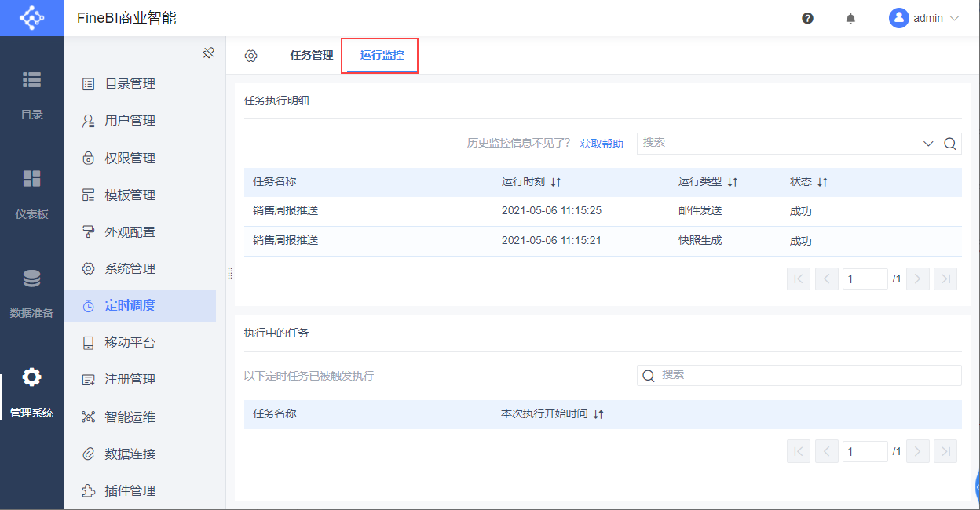Click the help question mark icon

coord(807,18)
